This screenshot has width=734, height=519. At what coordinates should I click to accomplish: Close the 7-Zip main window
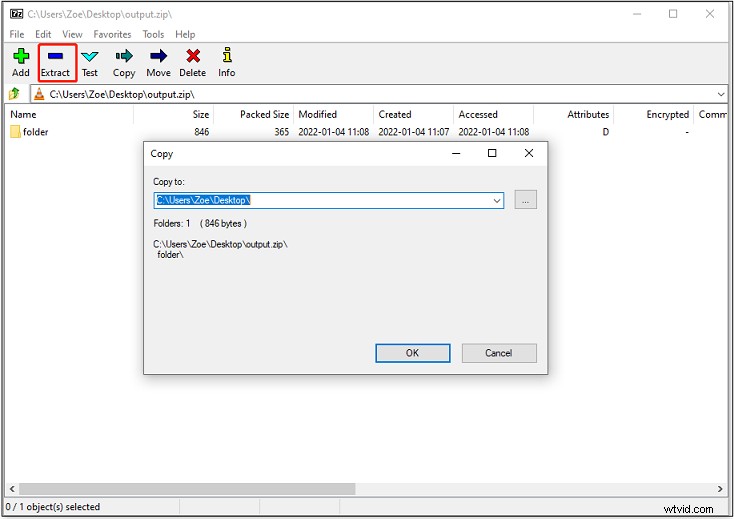[710, 14]
